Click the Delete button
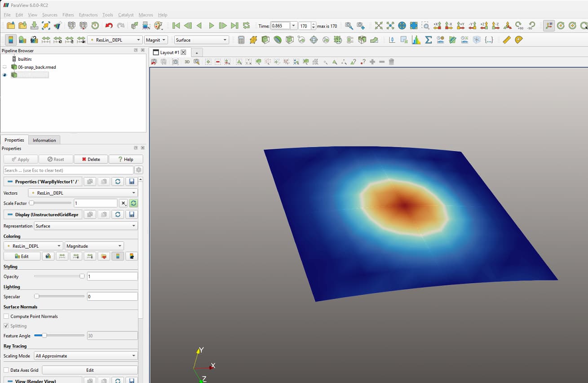The image size is (588, 383). pos(91,159)
